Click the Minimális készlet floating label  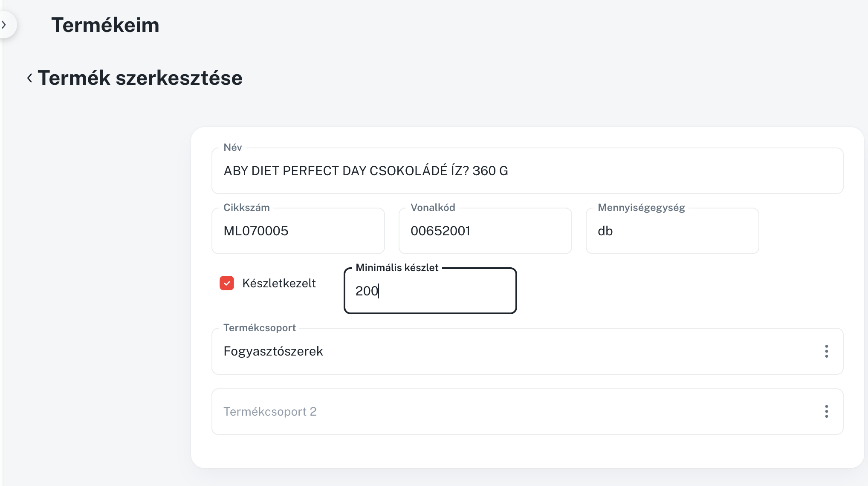point(397,268)
